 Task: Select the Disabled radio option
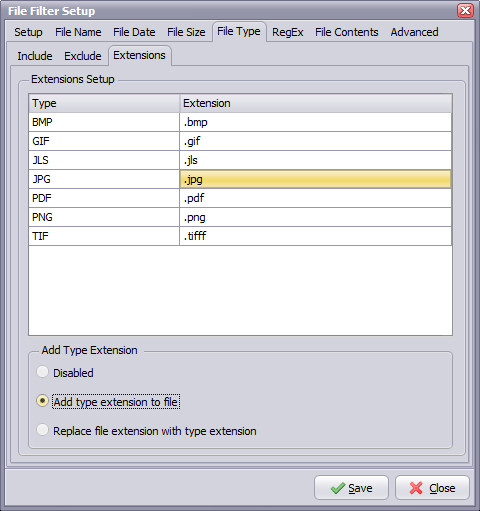(x=42, y=372)
